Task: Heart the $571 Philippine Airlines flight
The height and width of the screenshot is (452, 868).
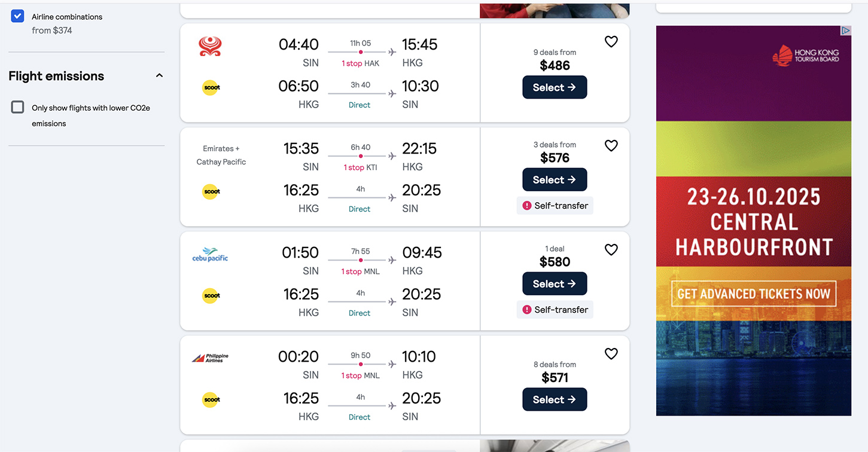Action: 611,354
